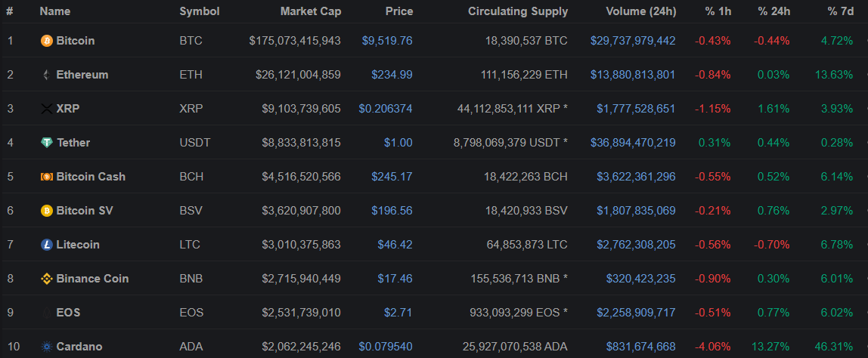Click Cardano price $0.079540 link
868x358 pixels.
(386, 347)
